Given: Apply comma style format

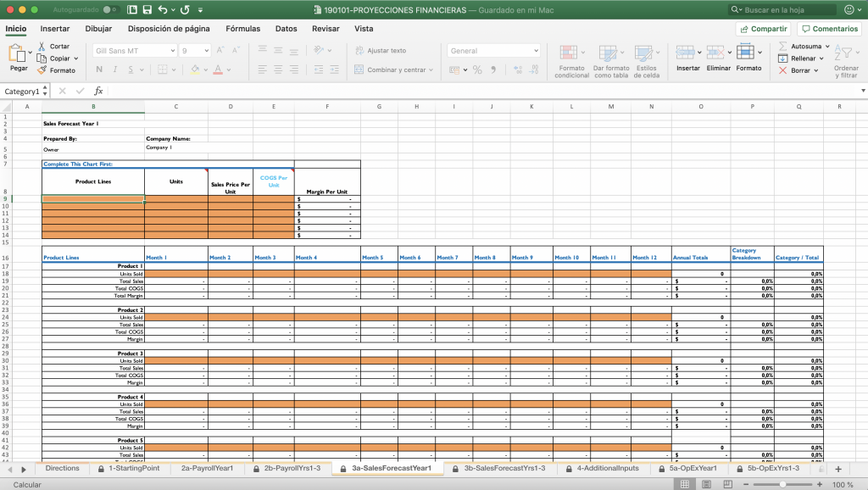Looking at the screenshot, I should coord(493,70).
